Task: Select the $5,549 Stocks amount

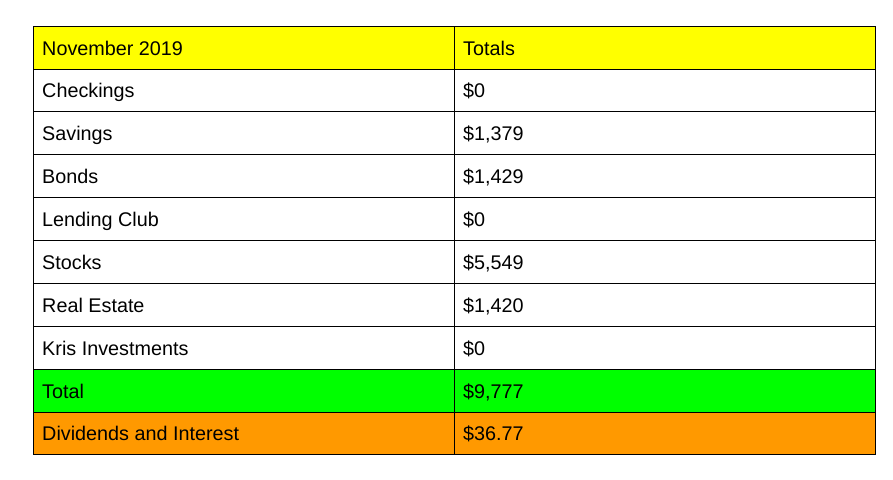Action: (493, 263)
